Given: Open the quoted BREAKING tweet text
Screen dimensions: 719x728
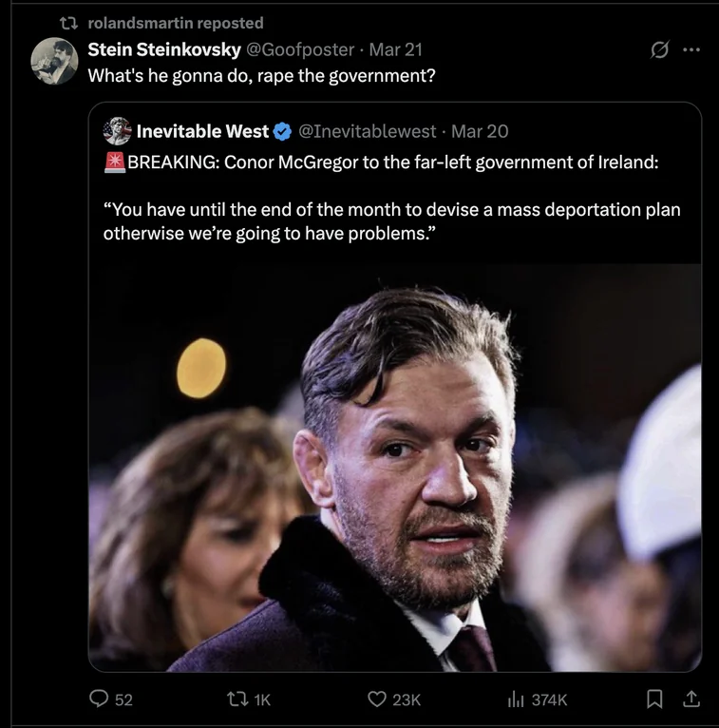Looking at the screenshot, I should [392, 198].
